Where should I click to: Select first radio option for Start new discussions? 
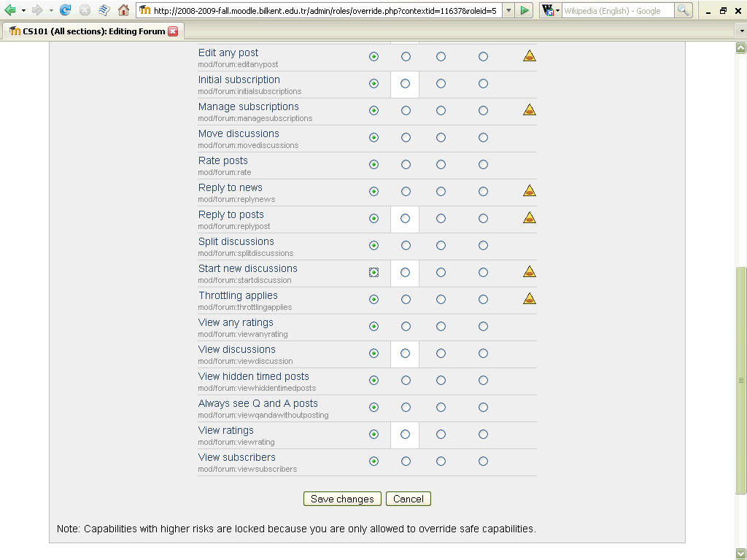(x=374, y=273)
